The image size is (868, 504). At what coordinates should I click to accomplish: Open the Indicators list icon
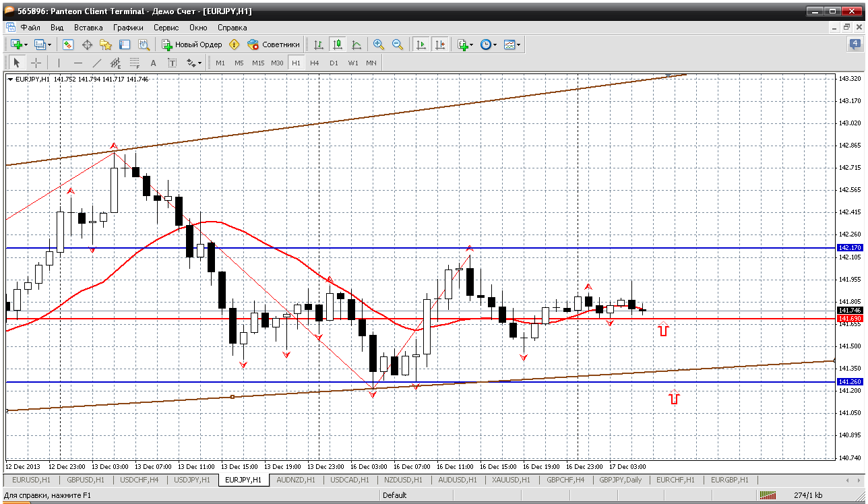pyautogui.click(x=462, y=44)
